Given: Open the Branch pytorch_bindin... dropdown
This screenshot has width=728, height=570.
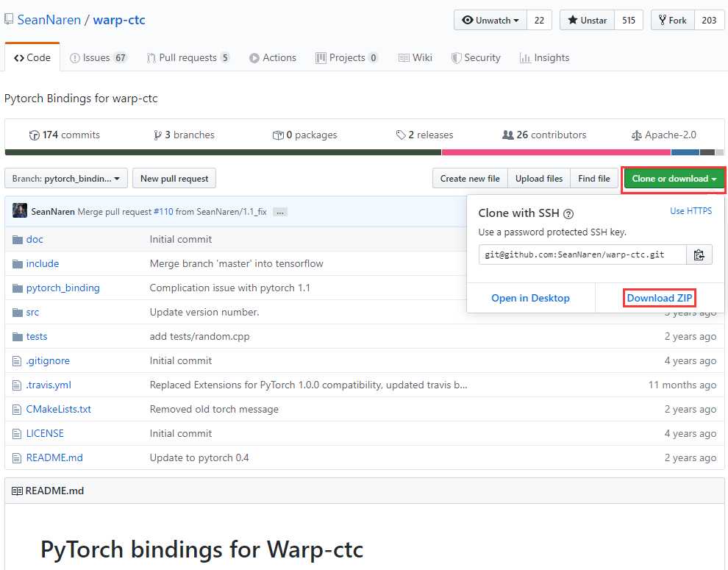Looking at the screenshot, I should [x=66, y=179].
